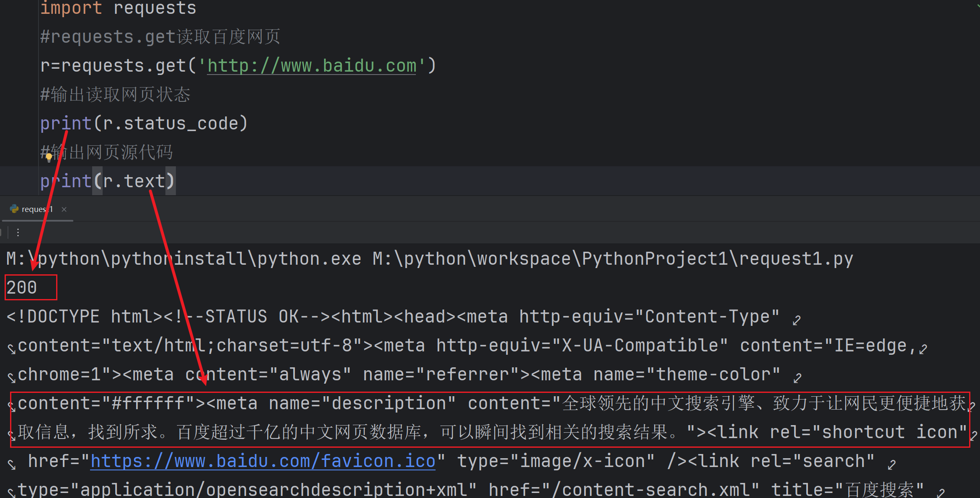Open the run toolbar more options menu

click(18, 232)
